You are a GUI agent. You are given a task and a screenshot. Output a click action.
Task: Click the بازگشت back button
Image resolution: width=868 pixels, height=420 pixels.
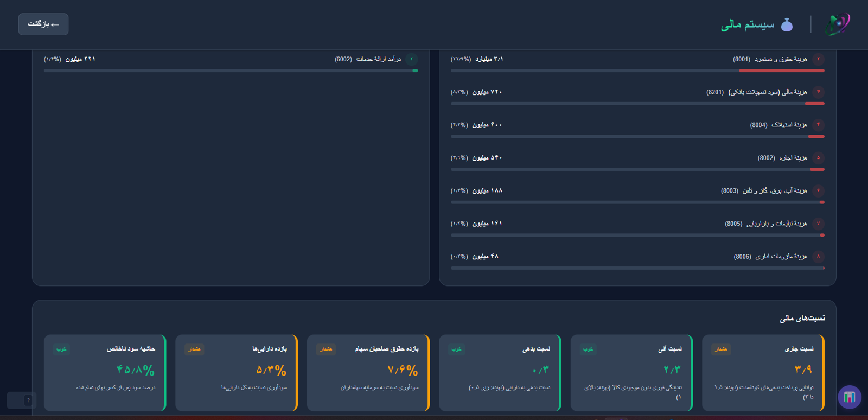point(43,24)
